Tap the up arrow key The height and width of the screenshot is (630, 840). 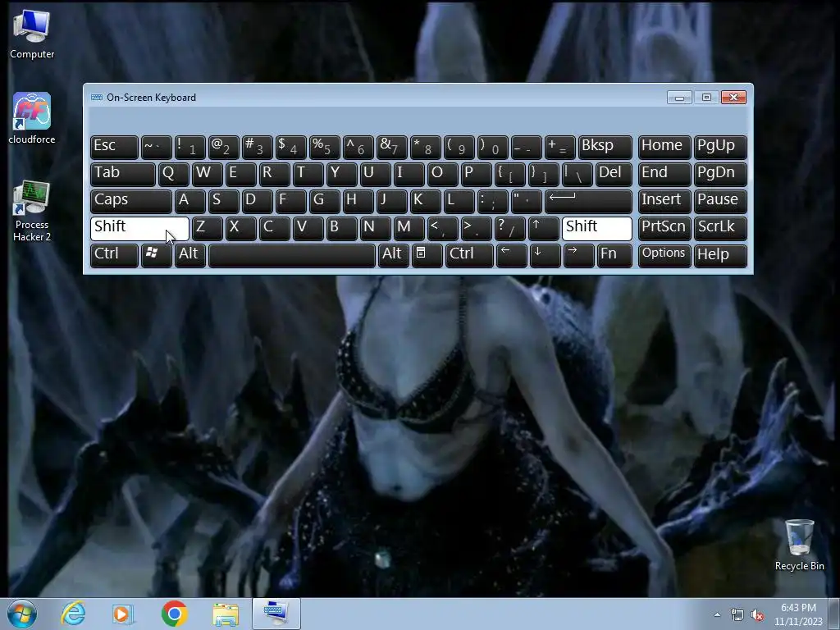pos(543,228)
